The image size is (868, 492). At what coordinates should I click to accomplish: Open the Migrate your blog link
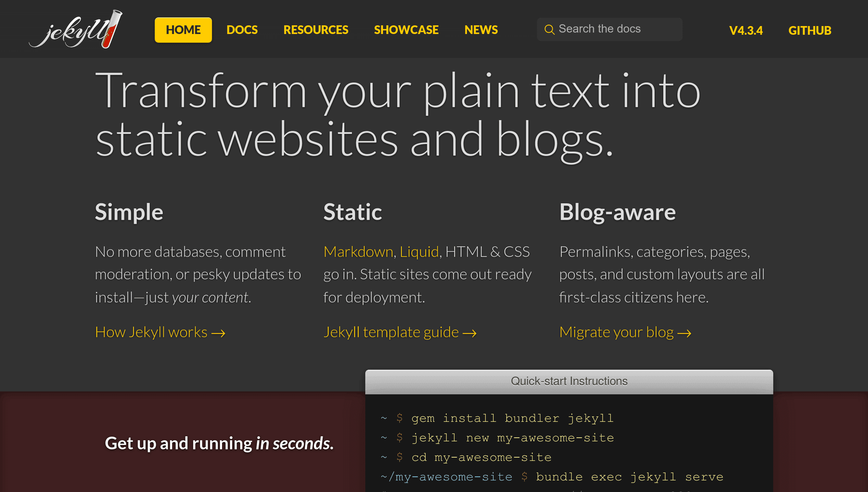click(616, 332)
